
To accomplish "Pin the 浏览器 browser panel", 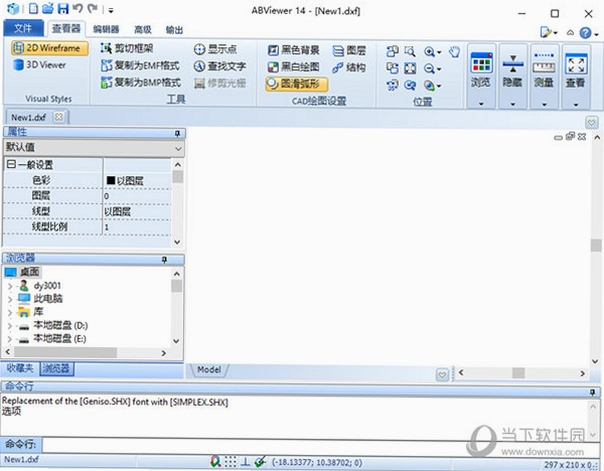I will (164, 260).
